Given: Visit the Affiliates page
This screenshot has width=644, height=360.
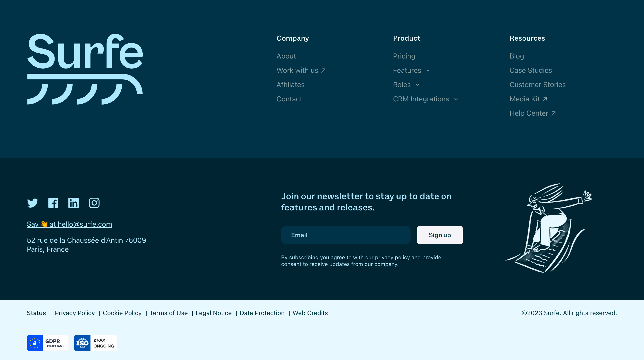Looking at the screenshot, I should pyautogui.click(x=290, y=85).
